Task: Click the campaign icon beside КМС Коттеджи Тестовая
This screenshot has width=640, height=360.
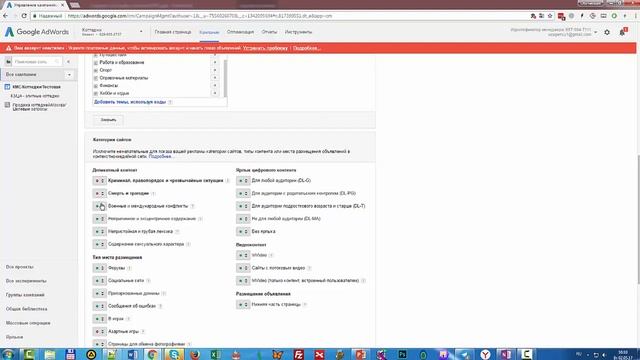Action: tap(7, 87)
